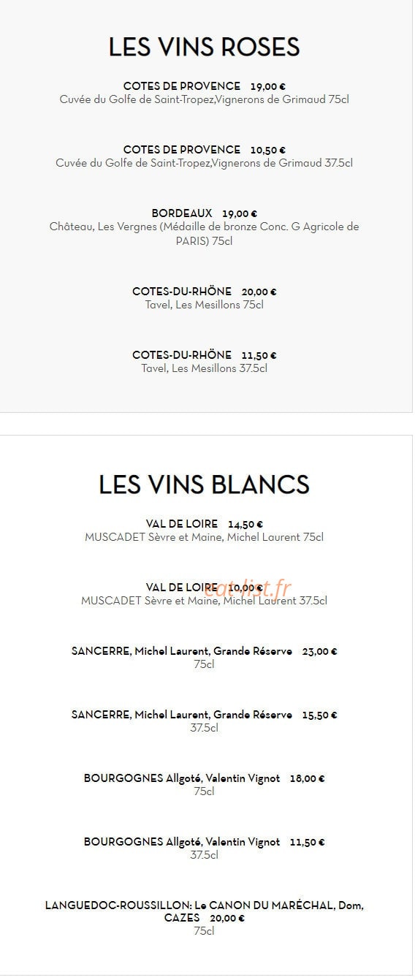Click Cuvée du Golfe de Saint-Tropez 75cl text

coord(205,99)
